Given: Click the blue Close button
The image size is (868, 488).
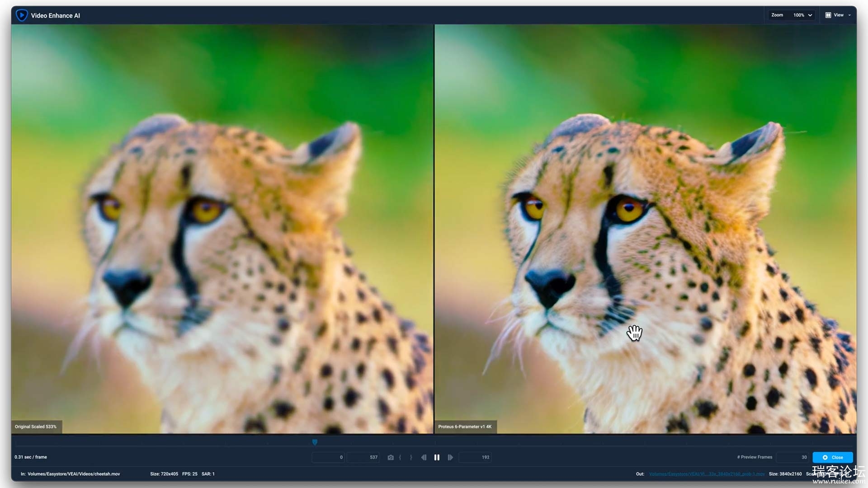Looking at the screenshot, I should 833,457.
